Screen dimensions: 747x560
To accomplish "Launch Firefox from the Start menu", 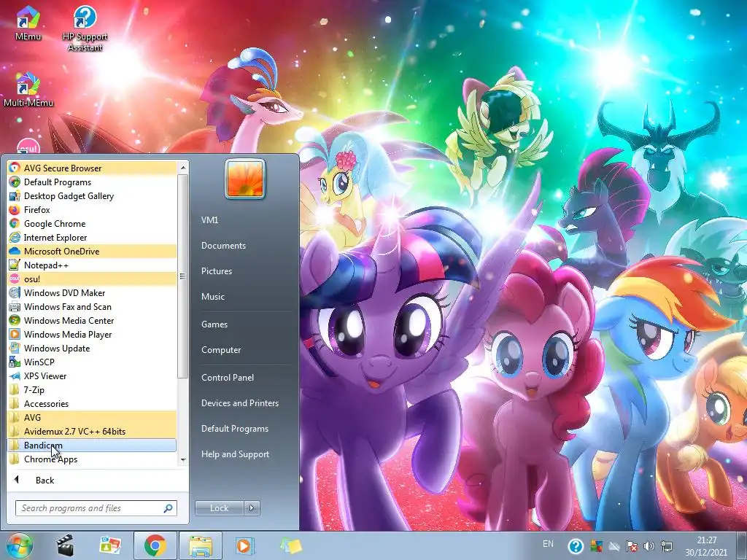I will click(x=92, y=209).
